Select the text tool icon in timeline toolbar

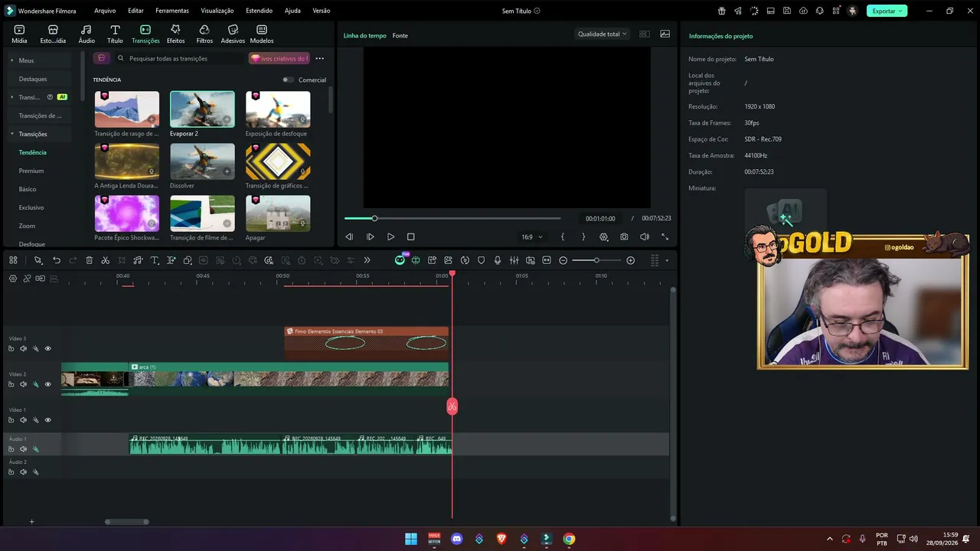(154, 260)
